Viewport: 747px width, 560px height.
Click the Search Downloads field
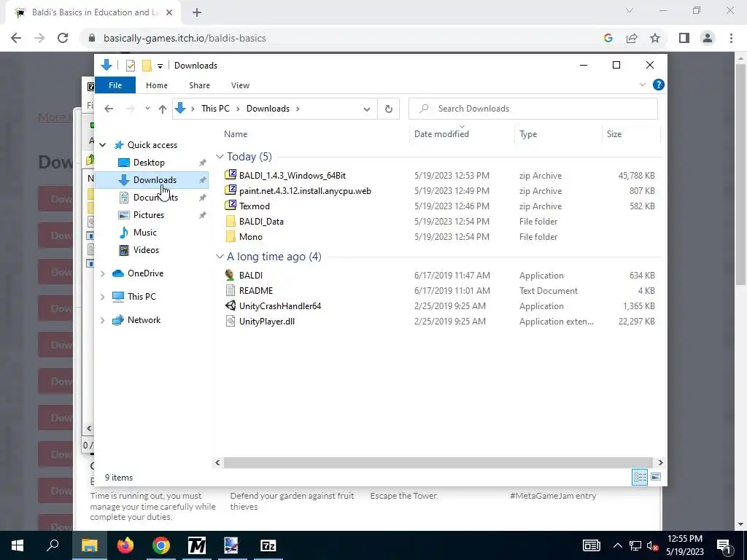click(x=533, y=109)
